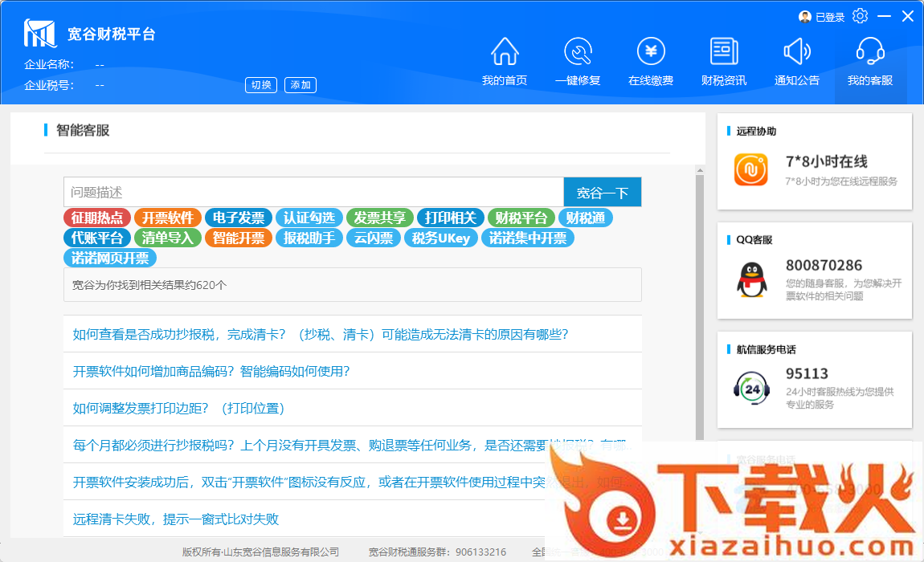
Task: Open 远程清卡失败 question link
Action: pyautogui.click(x=176, y=519)
